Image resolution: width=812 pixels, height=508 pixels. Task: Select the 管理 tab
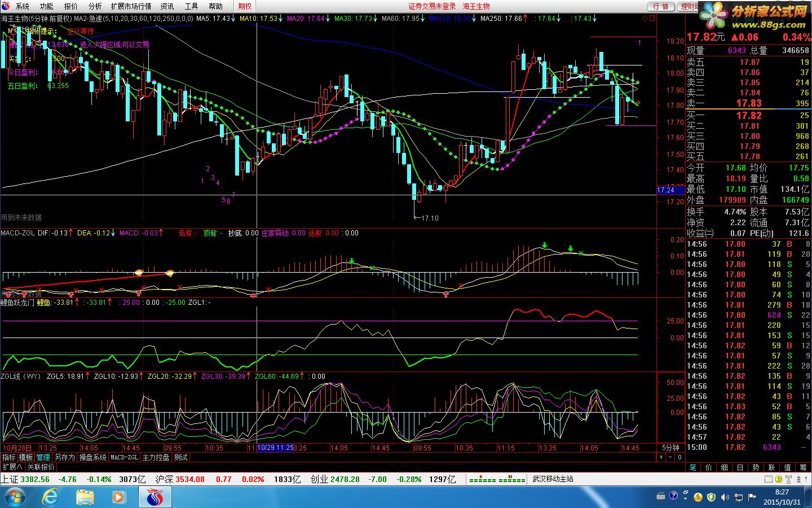43,457
